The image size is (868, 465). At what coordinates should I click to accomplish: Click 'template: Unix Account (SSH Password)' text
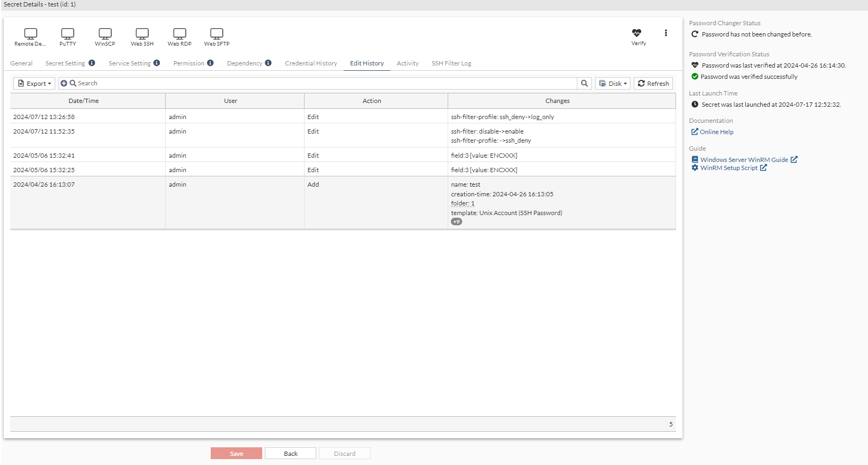click(x=507, y=213)
